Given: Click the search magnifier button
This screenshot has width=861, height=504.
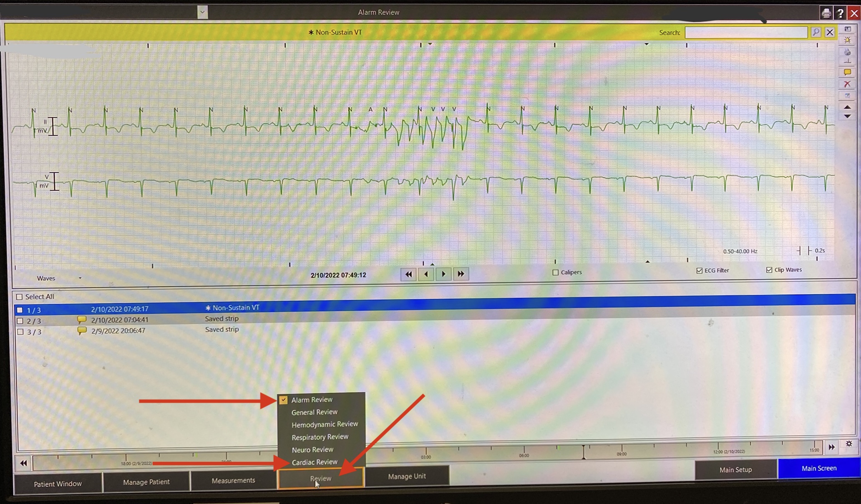Looking at the screenshot, I should click(816, 32).
